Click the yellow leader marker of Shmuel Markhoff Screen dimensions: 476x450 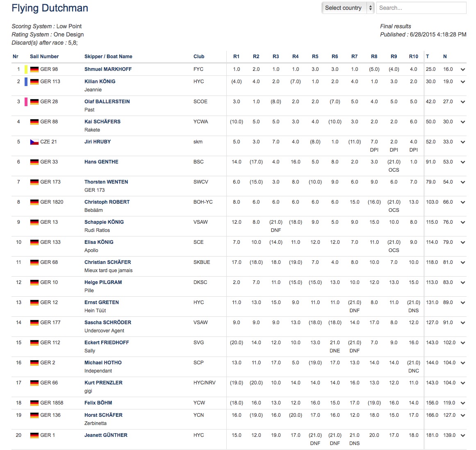(26, 69)
